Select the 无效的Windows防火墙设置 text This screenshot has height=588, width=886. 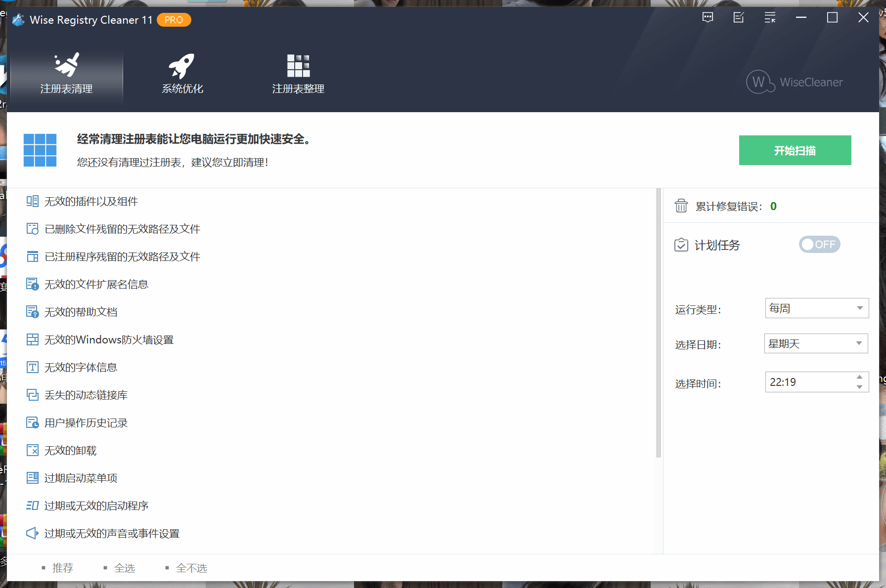[109, 340]
